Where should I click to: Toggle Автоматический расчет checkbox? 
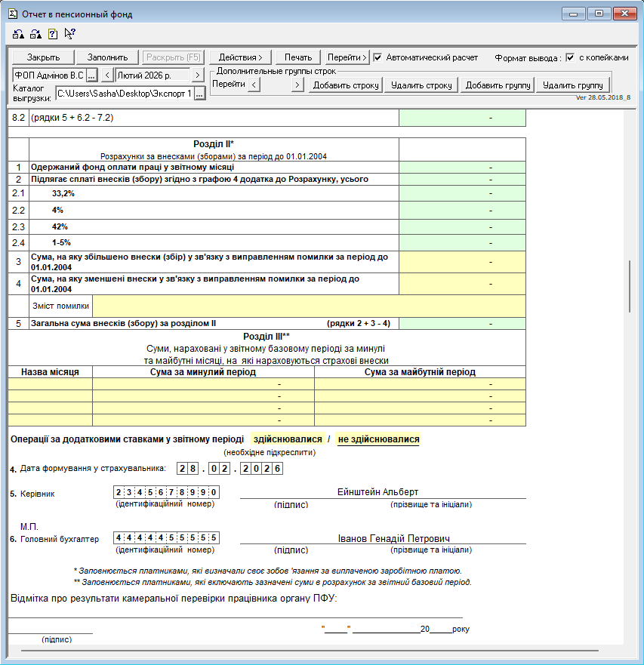(x=378, y=57)
